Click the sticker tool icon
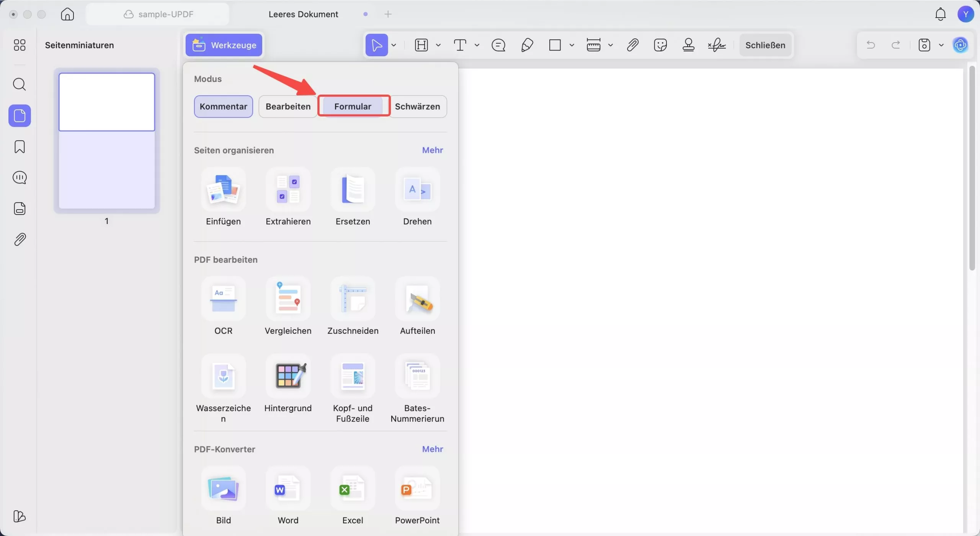 660,45
